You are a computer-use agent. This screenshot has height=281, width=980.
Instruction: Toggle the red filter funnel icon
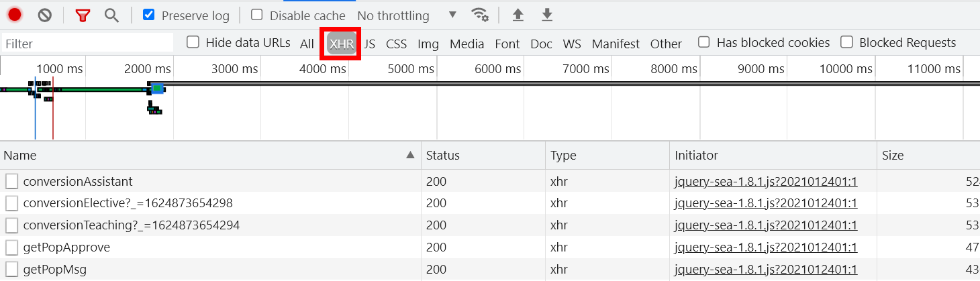(x=83, y=15)
